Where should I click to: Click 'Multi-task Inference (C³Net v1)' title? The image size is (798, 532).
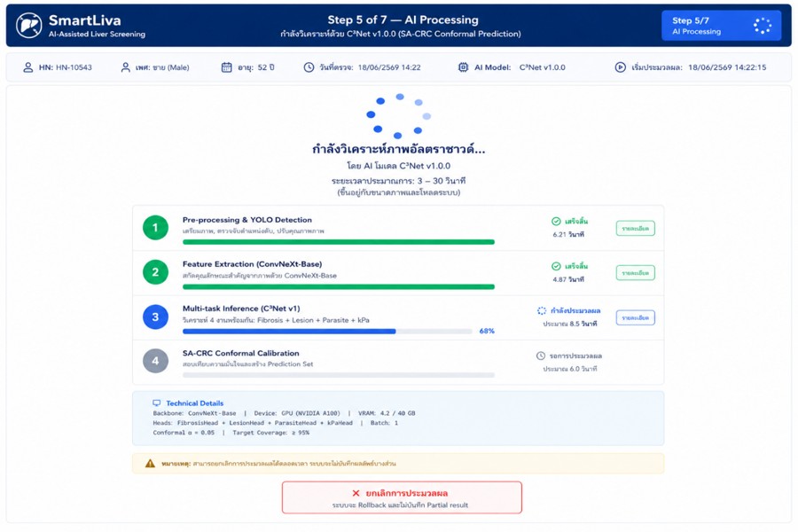point(241,309)
